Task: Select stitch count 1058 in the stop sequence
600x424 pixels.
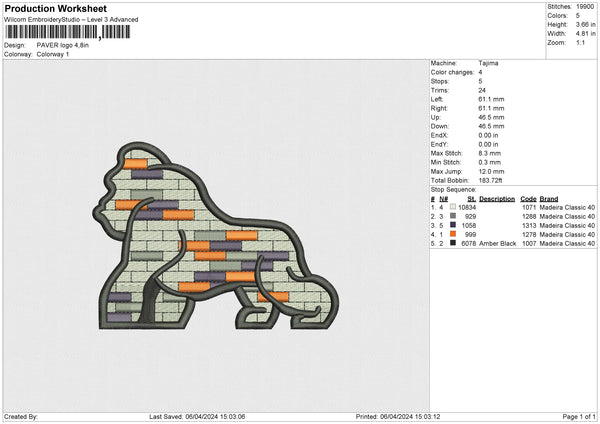Action: tap(469, 225)
